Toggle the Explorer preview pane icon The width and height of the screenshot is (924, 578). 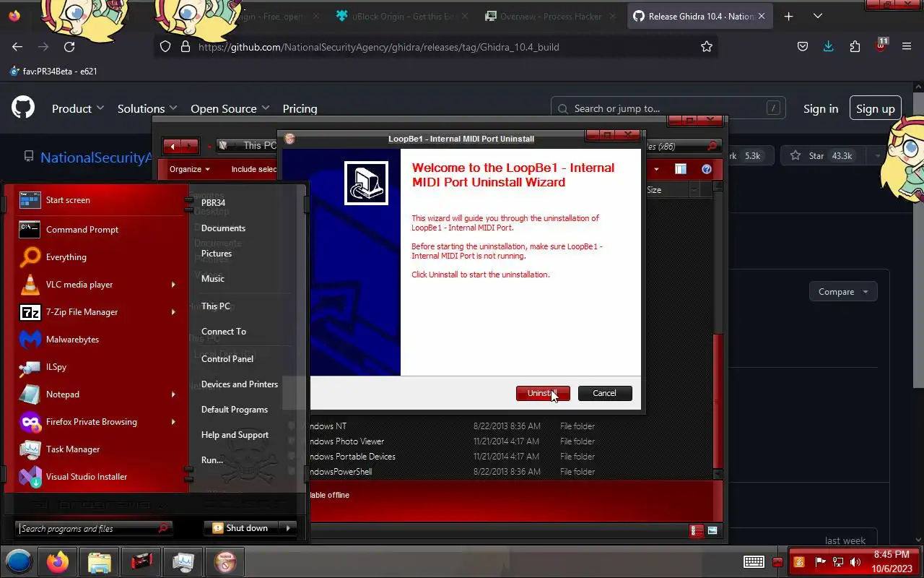(681, 169)
